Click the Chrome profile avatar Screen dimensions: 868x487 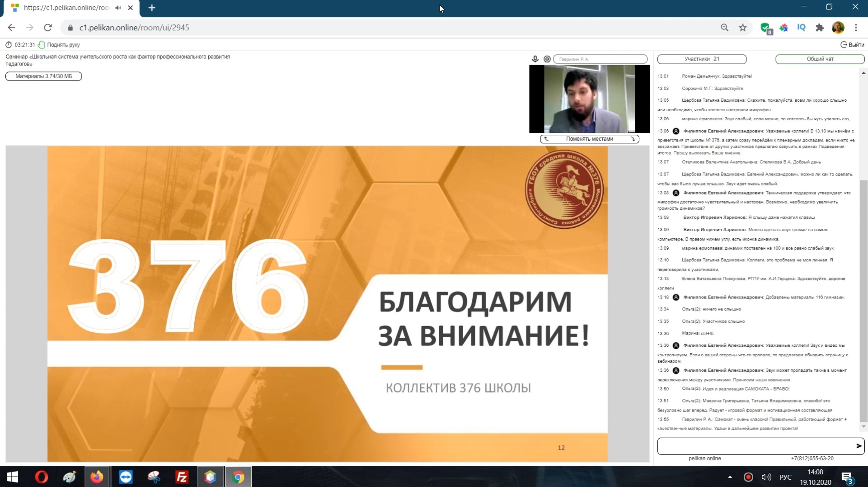coord(838,28)
